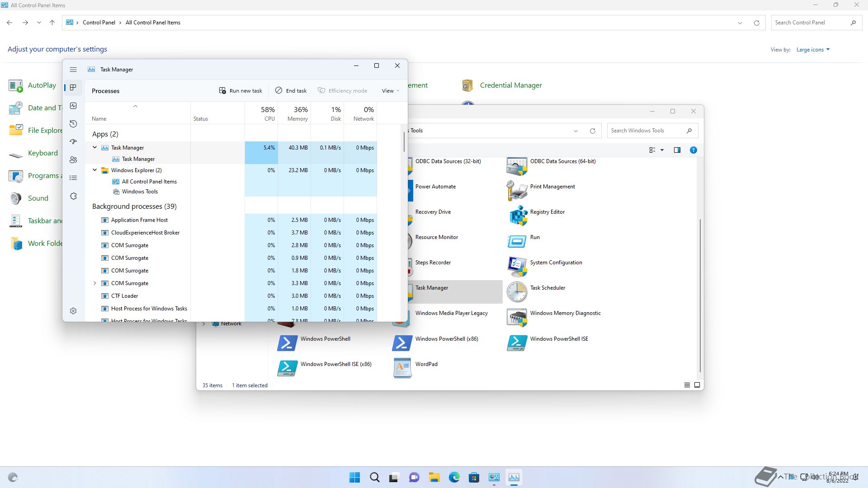Open Microsoft Edge from taskbar
Viewport: 868px width, 488px height.
(454, 477)
